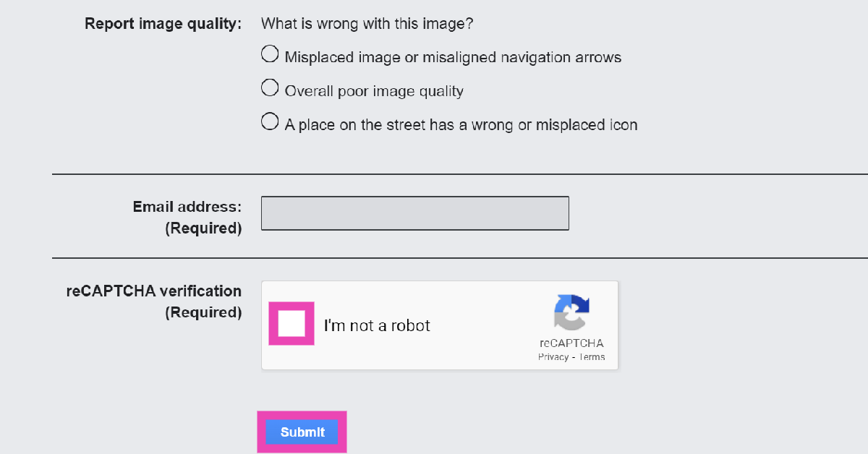Select the misplaced image radio button
Screen dimensions: 868x454
[270, 54]
